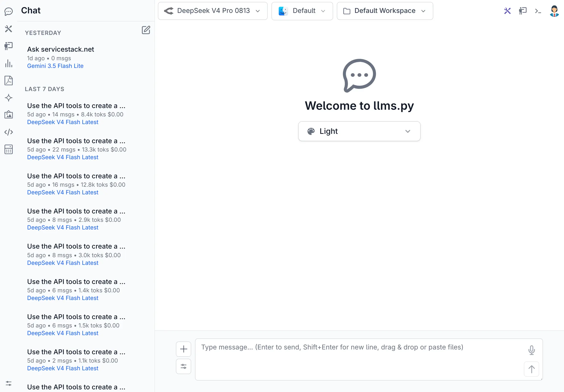Click the presenter icon in top bar

[522, 11]
